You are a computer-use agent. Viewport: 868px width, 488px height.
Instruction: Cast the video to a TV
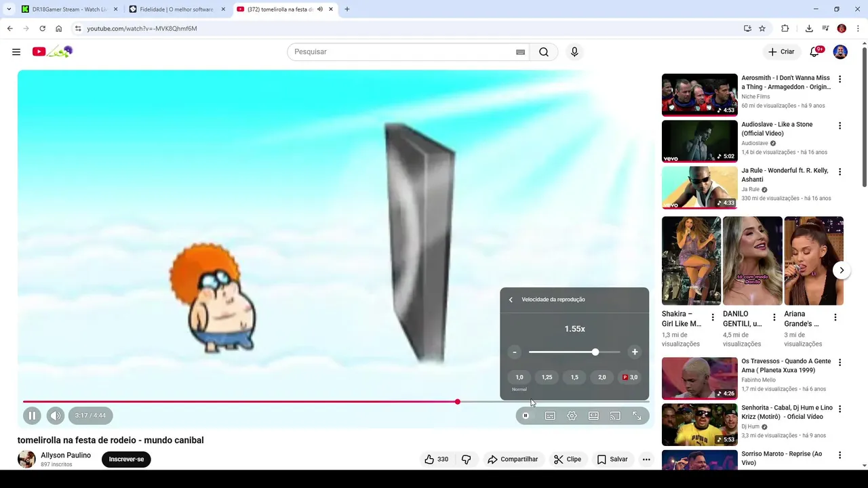coord(615,415)
